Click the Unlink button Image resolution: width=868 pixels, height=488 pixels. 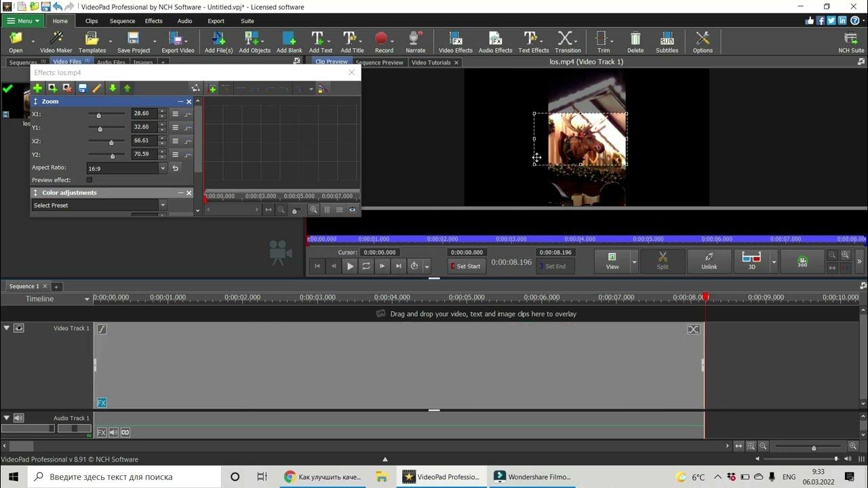click(x=709, y=261)
